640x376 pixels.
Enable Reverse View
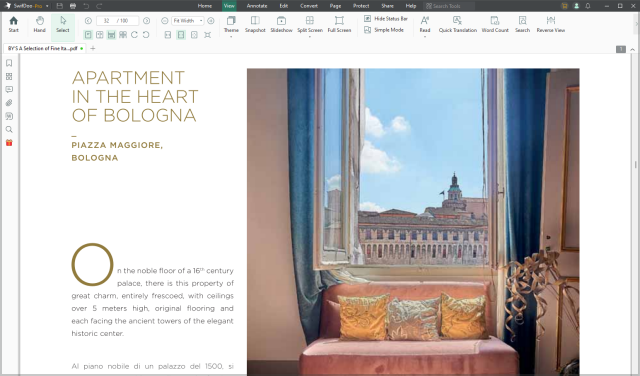click(551, 24)
